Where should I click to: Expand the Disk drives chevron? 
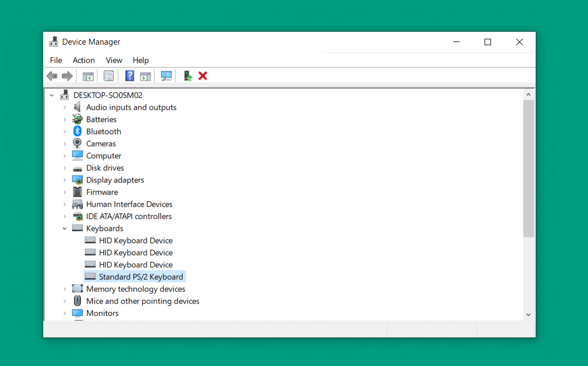point(65,168)
